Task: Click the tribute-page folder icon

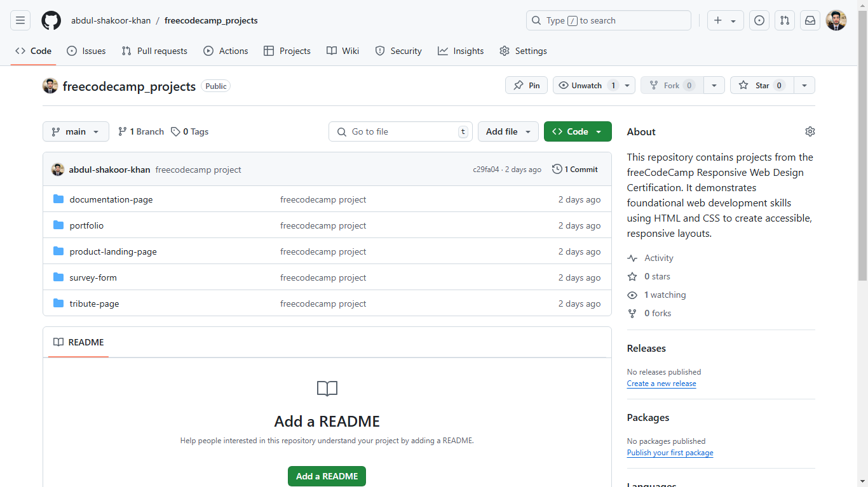Action: tap(58, 304)
